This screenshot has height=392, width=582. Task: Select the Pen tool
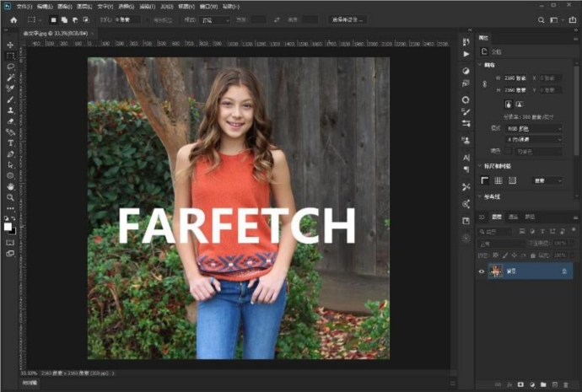click(x=10, y=154)
